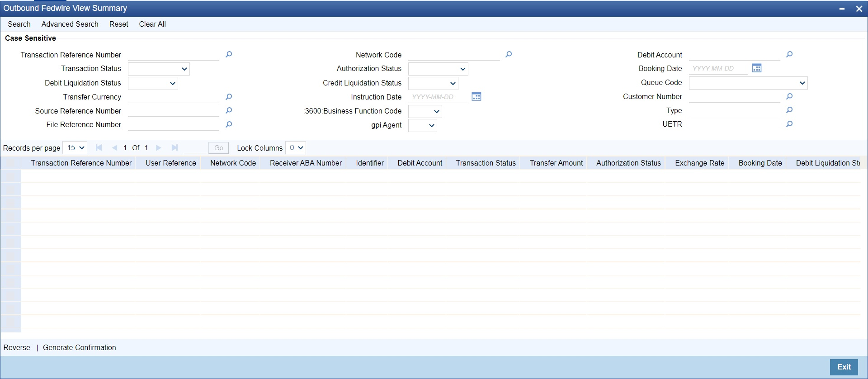Expand Queue Code dropdown
This screenshot has width=868, height=379.
pos(748,83)
